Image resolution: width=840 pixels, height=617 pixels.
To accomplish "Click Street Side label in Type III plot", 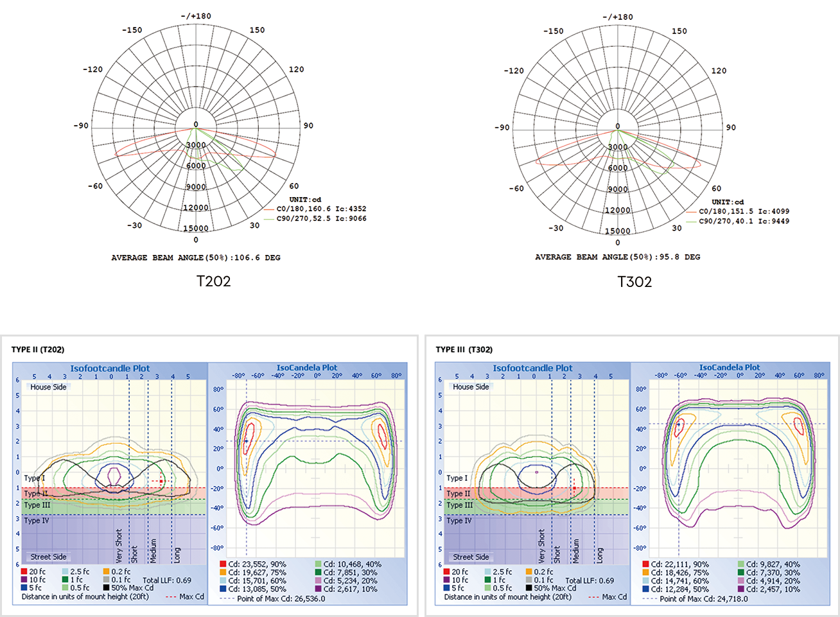I will (471, 557).
